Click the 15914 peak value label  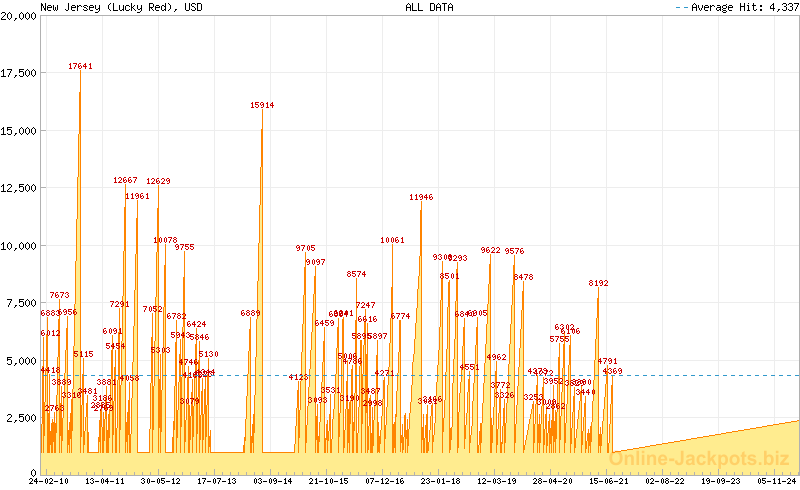click(262, 105)
